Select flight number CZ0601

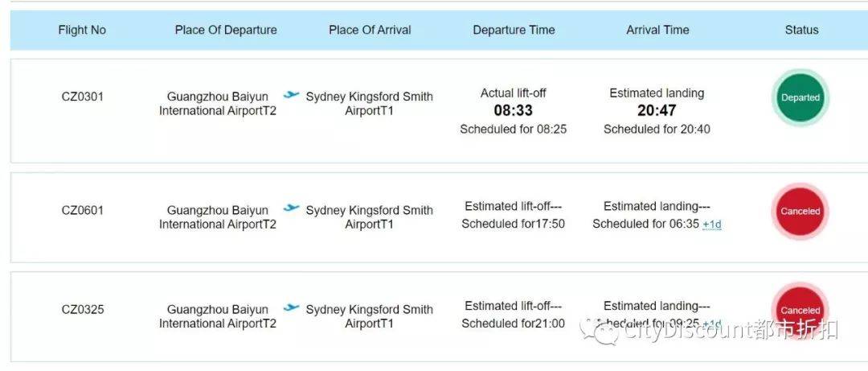tap(83, 211)
